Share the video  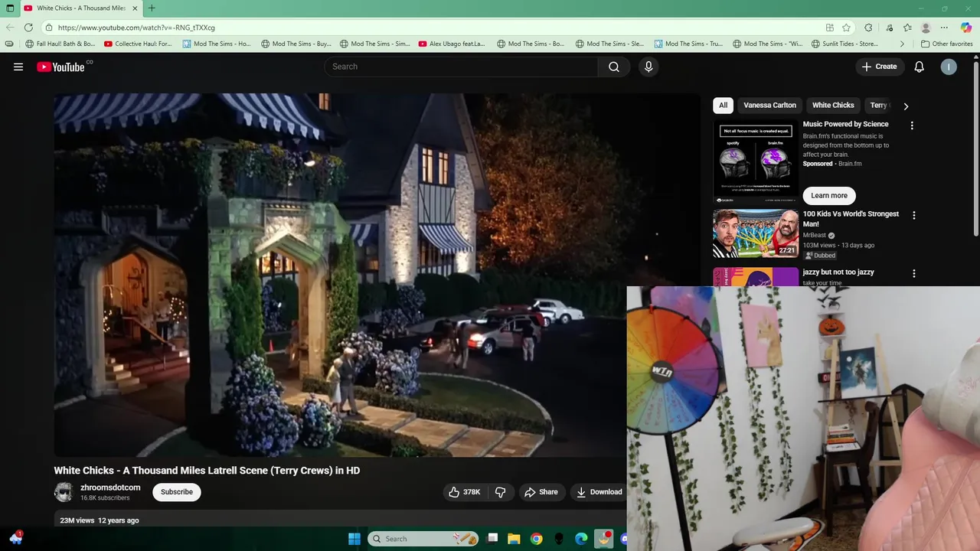pyautogui.click(x=541, y=492)
